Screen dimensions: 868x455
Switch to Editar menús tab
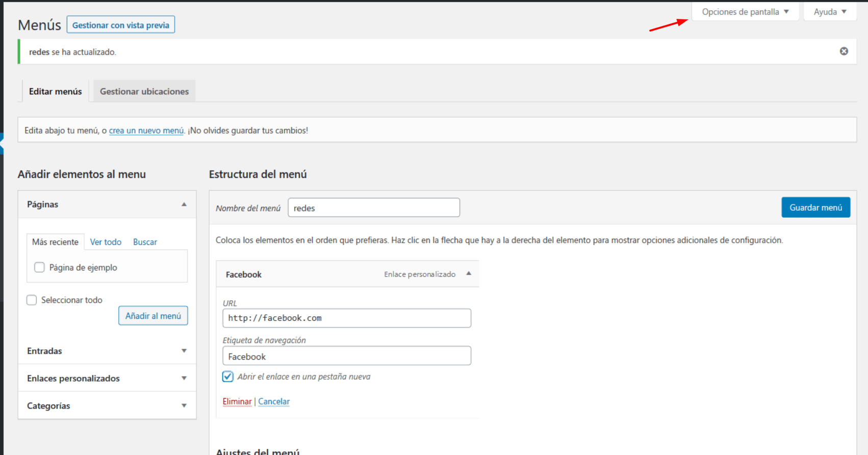point(55,91)
